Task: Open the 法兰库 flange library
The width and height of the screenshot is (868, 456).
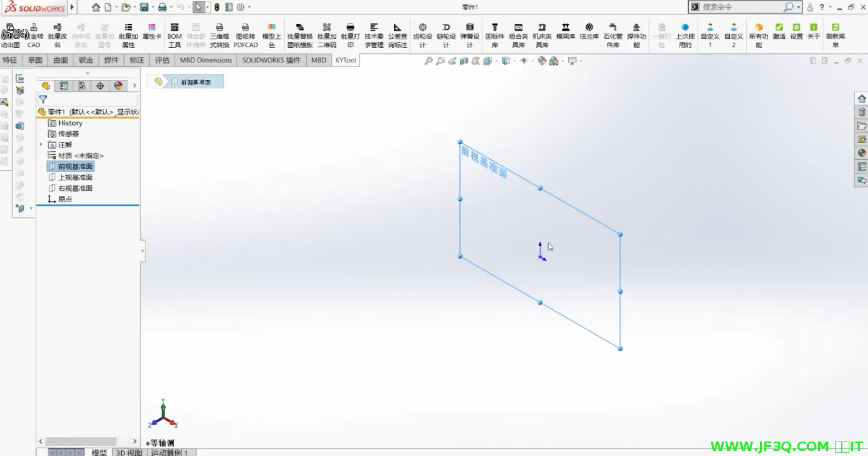Action: 589,31
